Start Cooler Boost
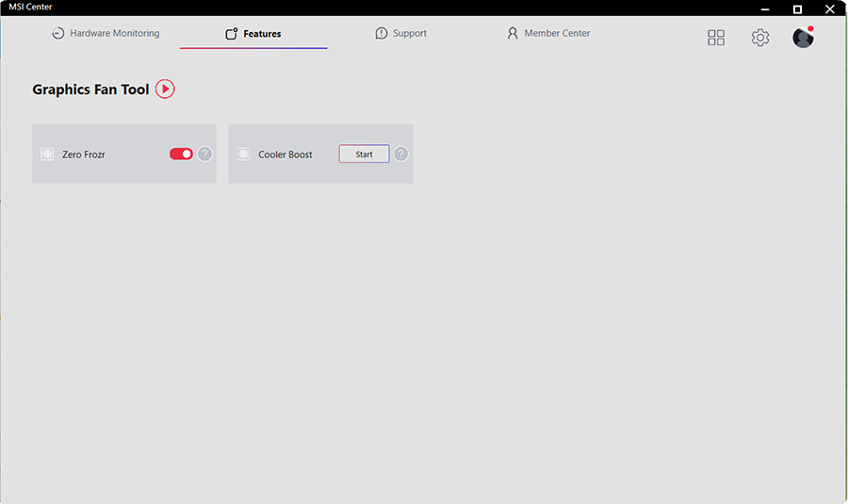This screenshot has height=504, width=848. pos(364,154)
